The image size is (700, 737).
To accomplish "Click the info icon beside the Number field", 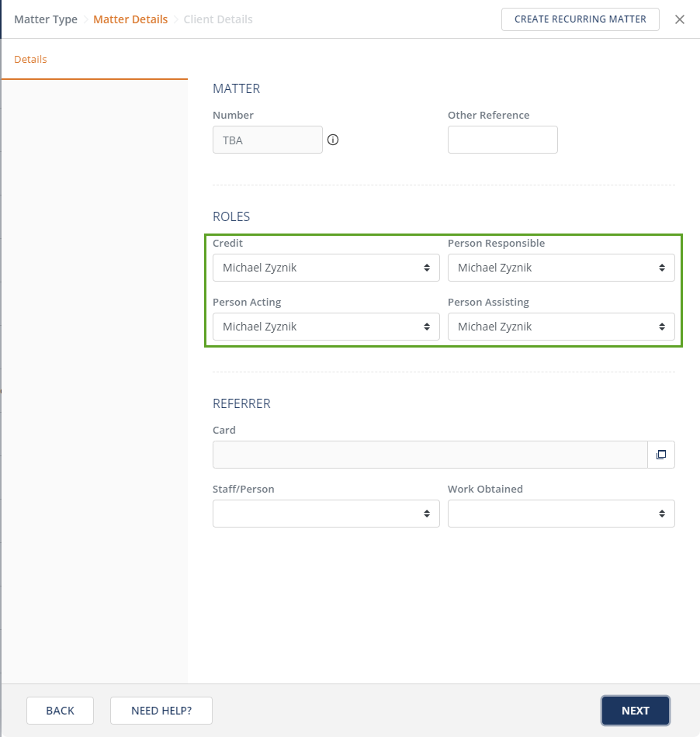I will click(333, 140).
